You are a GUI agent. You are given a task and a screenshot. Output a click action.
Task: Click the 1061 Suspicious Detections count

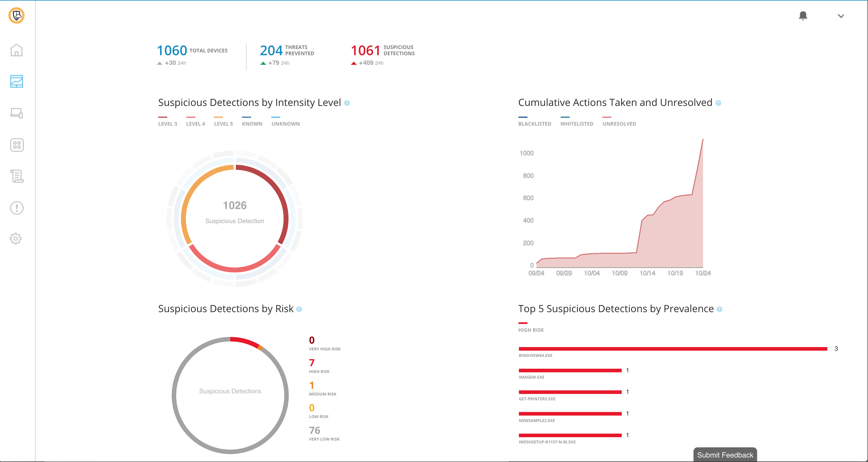point(365,51)
